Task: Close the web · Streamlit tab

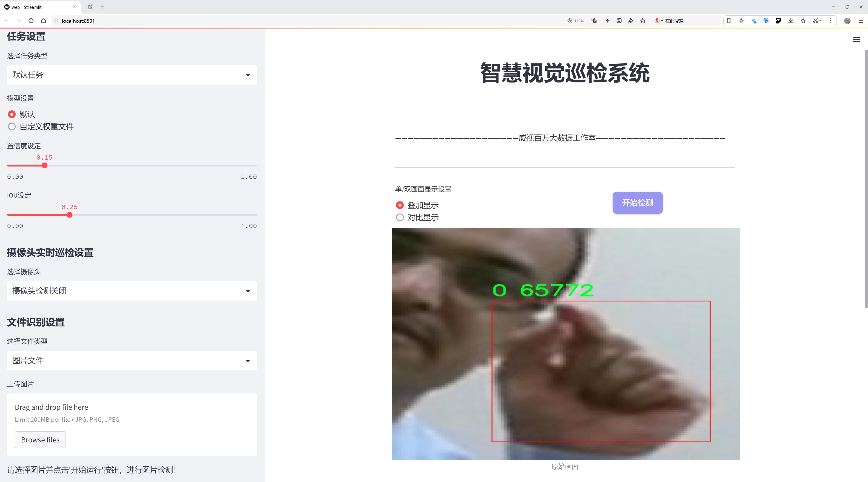Action: point(74,7)
